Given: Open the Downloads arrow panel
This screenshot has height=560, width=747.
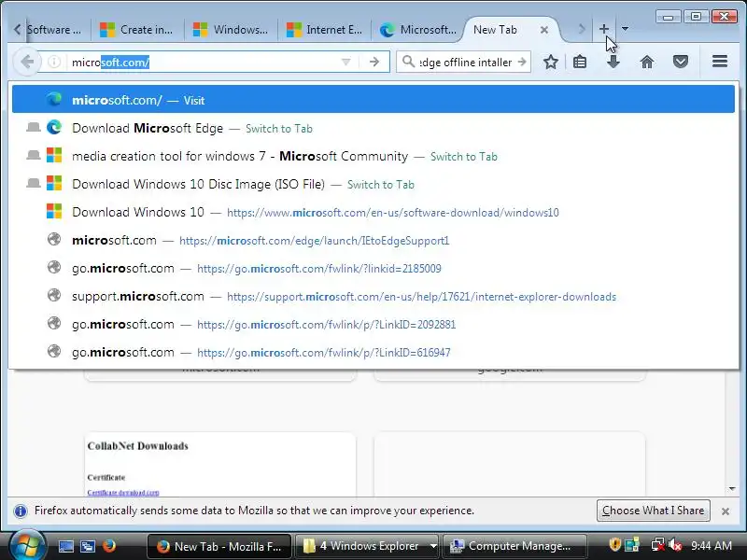Looking at the screenshot, I should 613,62.
